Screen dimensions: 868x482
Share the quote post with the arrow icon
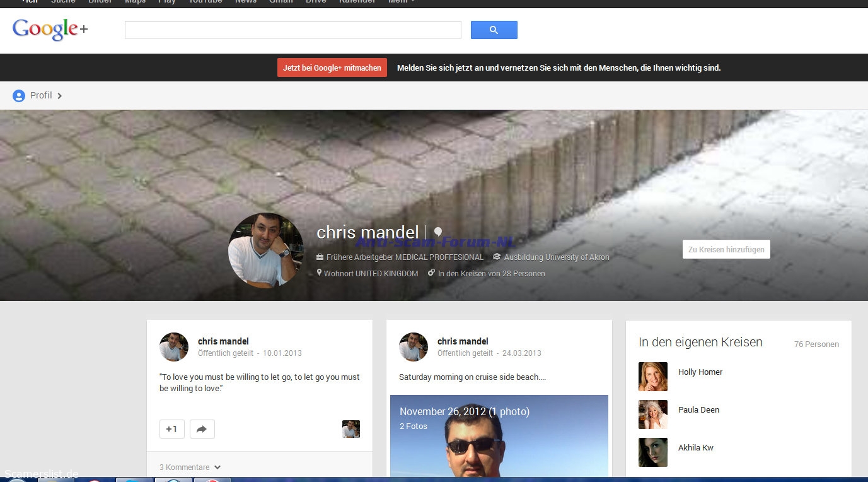pyautogui.click(x=202, y=429)
